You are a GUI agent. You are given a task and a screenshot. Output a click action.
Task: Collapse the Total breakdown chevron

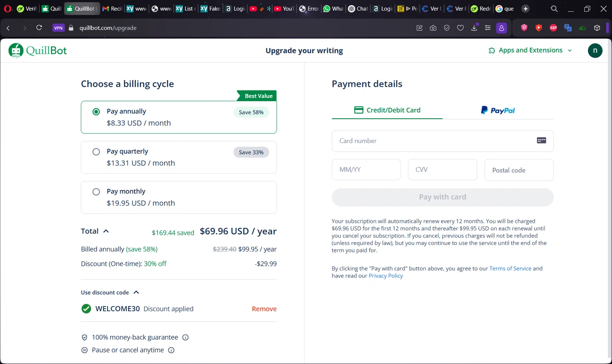pos(106,231)
